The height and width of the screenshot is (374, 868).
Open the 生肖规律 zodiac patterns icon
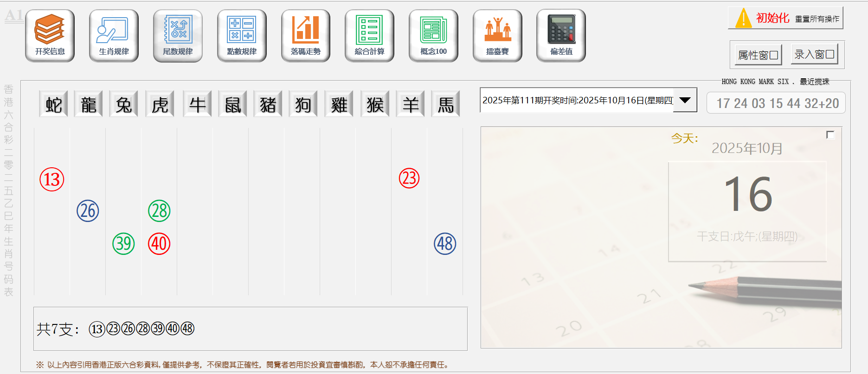coord(114,35)
